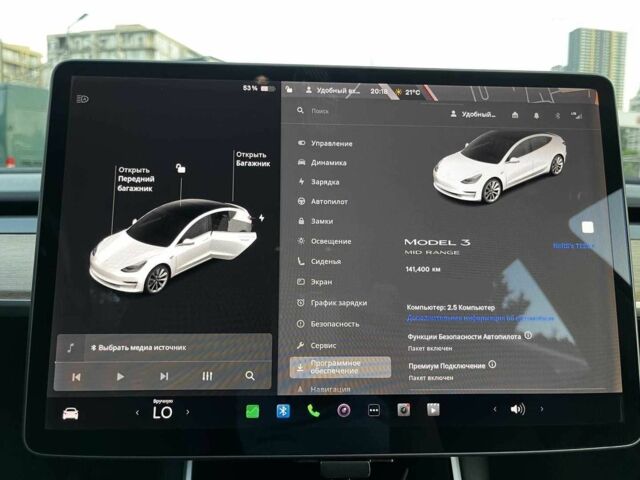The height and width of the screenshot is (480, 640).
Task: Open Замки menu
Action: pyautogui.click(x=315, y=221)
